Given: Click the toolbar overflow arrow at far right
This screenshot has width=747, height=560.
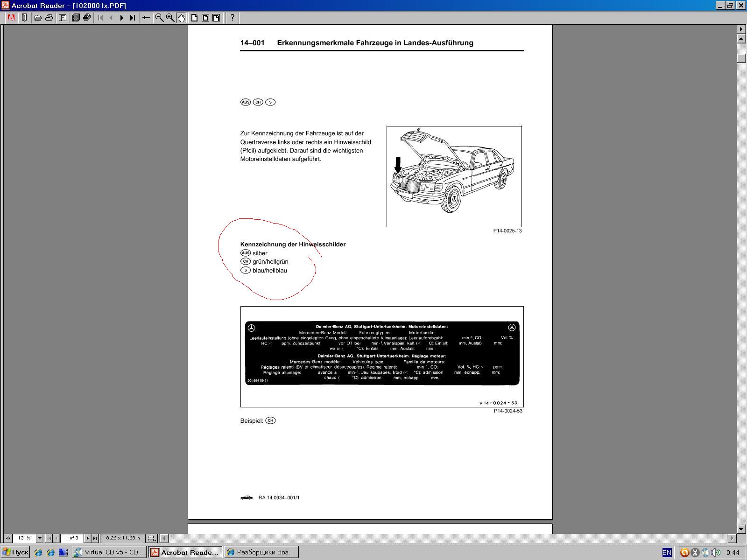Looking at the screenshot, I should [741, 29].
